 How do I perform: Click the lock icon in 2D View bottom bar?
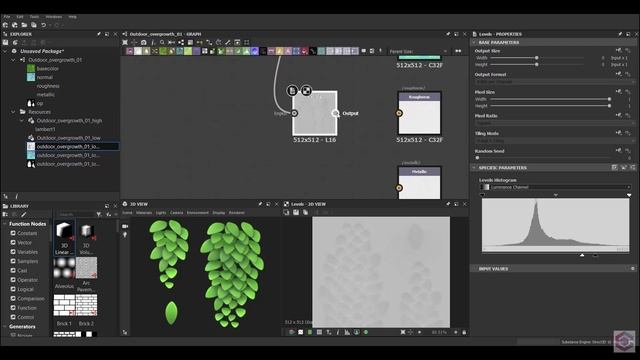tap(464, 332)
